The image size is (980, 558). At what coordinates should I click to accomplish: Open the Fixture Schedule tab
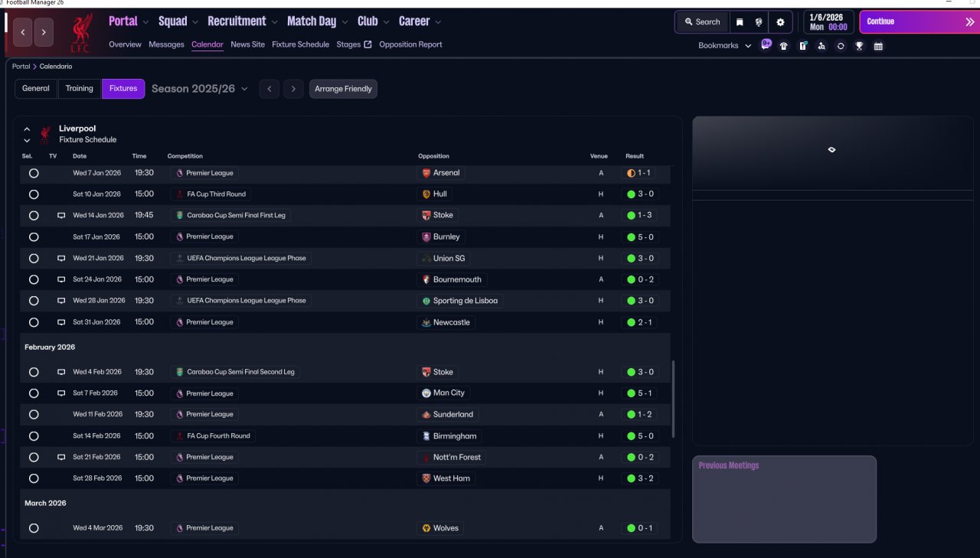[300, 44]
